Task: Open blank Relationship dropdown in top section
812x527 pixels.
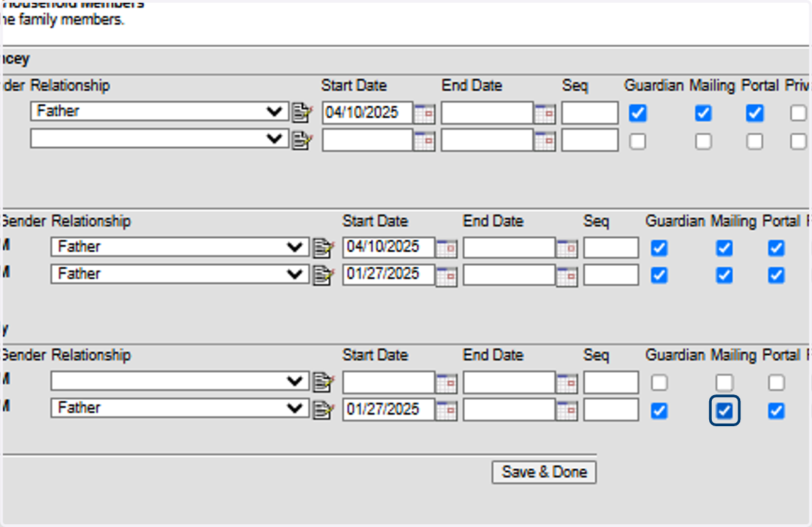Action: pos(159,139)
